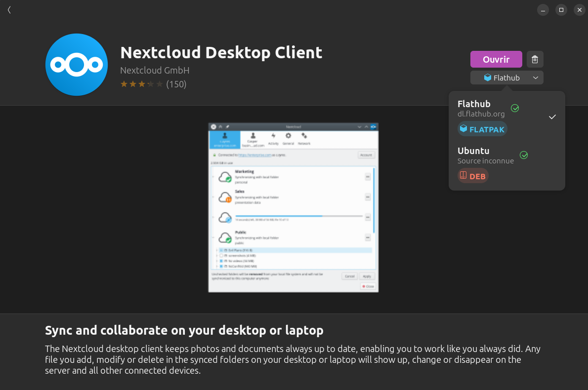
Task: Click the selected checkmark on the Flathub row
Action: pyautogui.click(x=552, y=117)
